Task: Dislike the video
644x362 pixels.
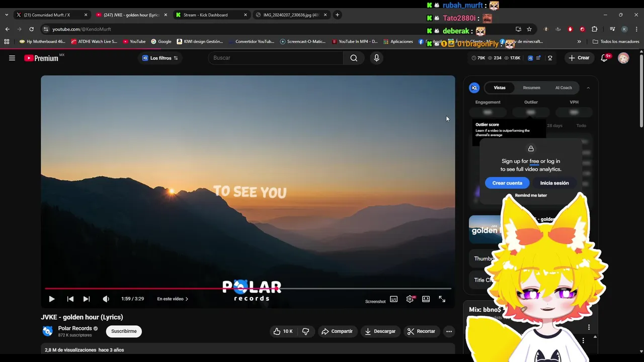Action: point(306,331)
